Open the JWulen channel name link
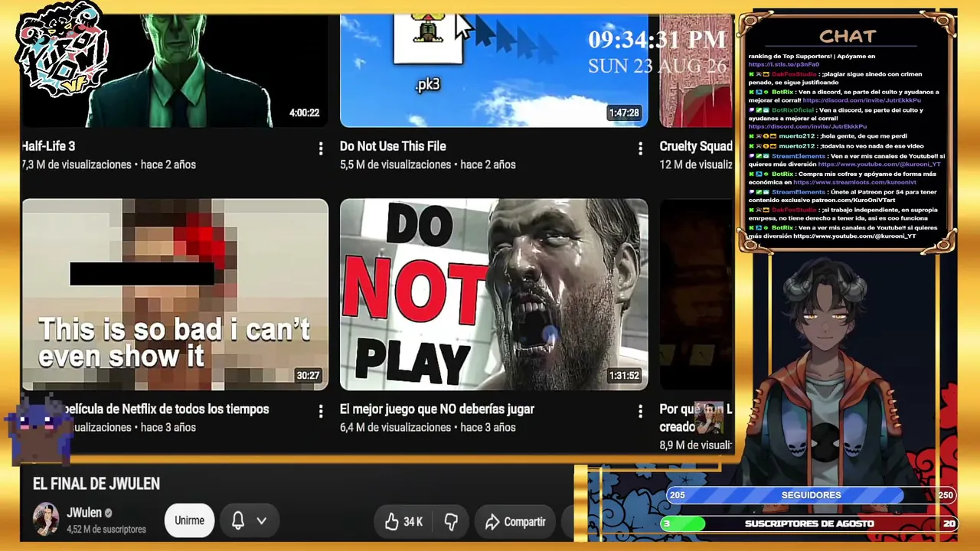 (84, 513)
